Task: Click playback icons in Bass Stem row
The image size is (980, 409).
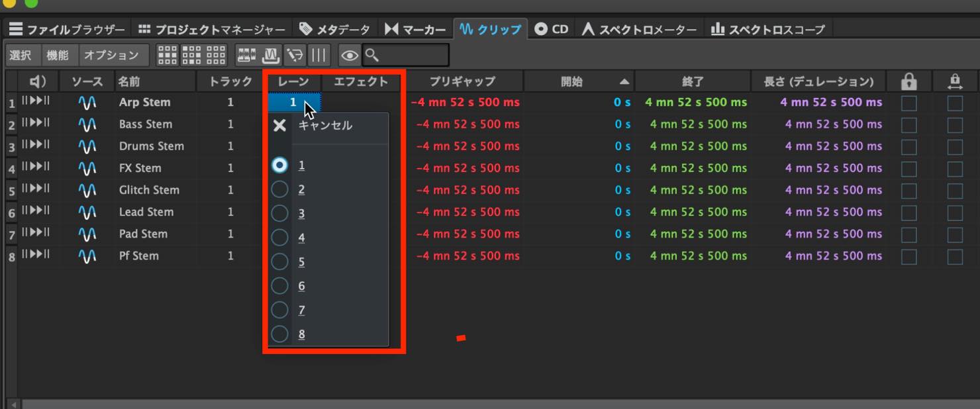Action: coord(36,123)
